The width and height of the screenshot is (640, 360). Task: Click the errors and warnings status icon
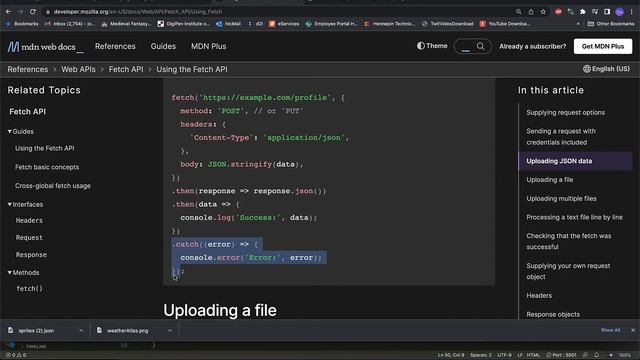tap(16, 355)
